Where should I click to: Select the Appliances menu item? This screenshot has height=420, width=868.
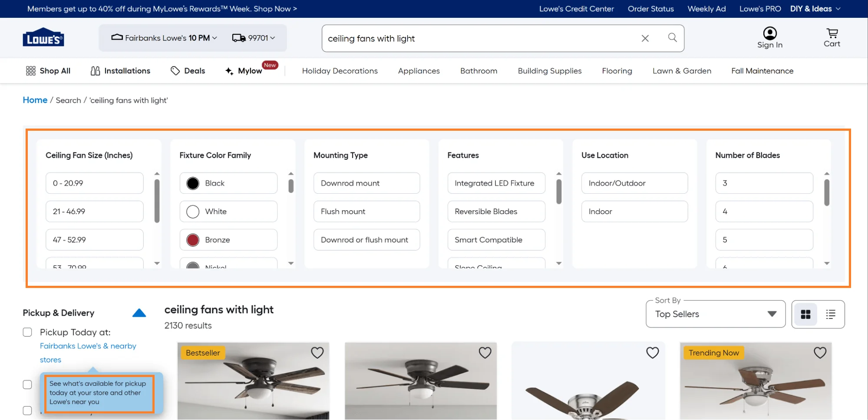click(x=418, y=70)
